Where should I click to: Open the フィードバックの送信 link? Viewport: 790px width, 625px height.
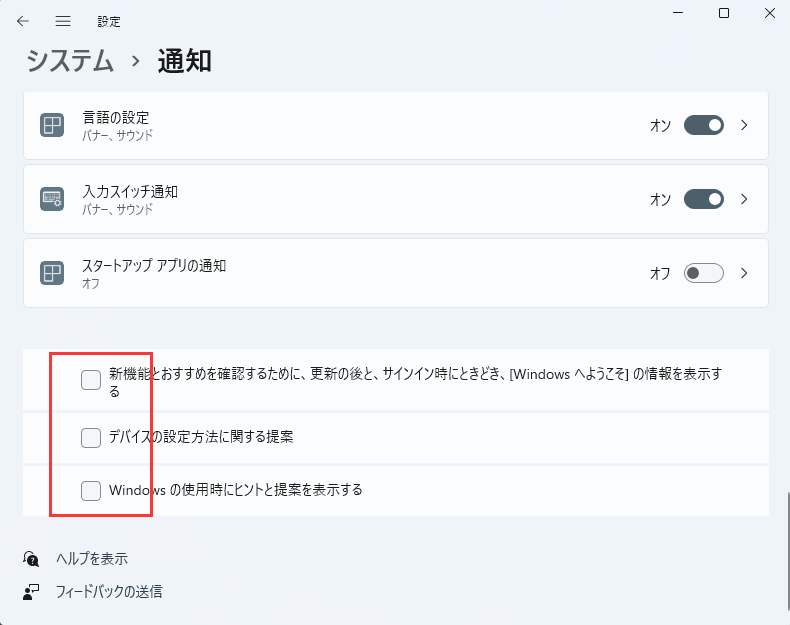[109, 592]
